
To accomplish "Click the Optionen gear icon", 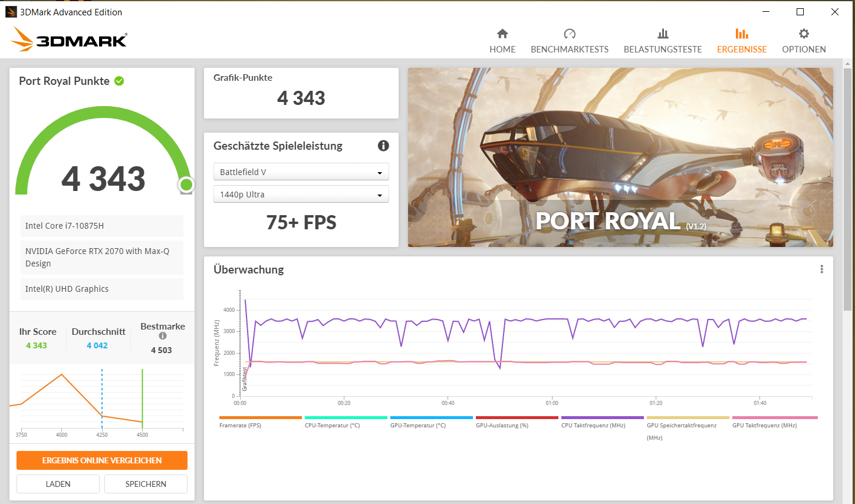I will click(x=804, y=34).
